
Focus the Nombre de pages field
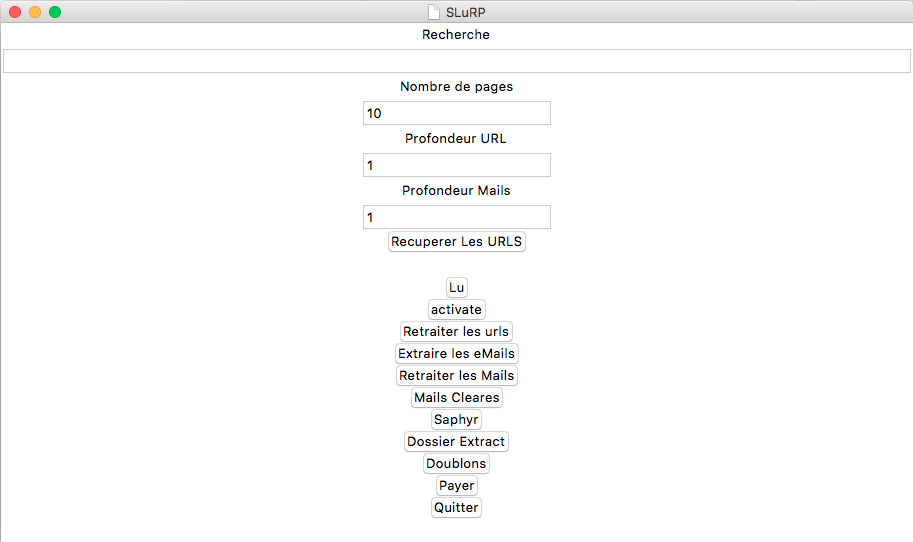(x=456, y=113)
